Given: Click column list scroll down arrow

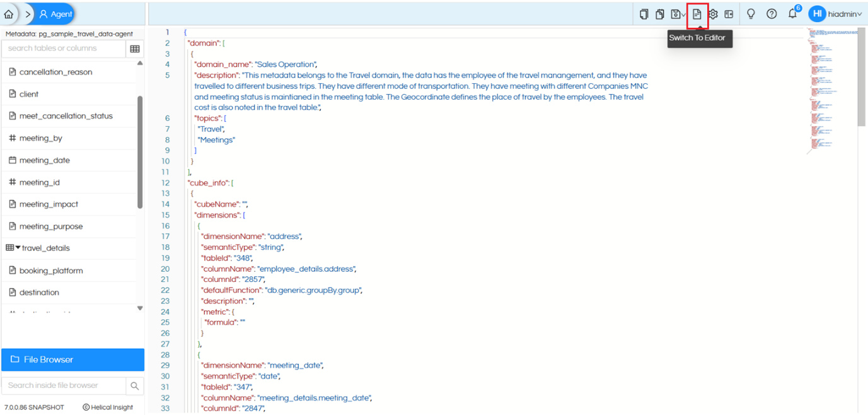Looking at the screenshot, I should coord(140,308).
